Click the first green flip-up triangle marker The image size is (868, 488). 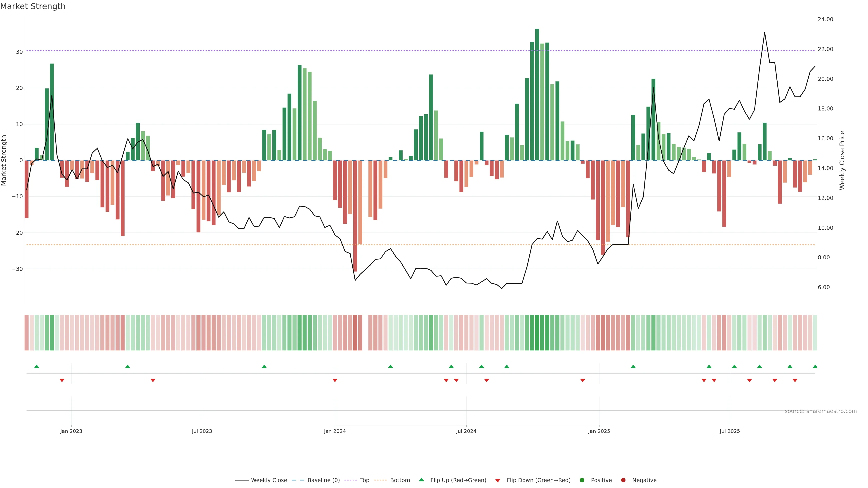tap(37, 366)
